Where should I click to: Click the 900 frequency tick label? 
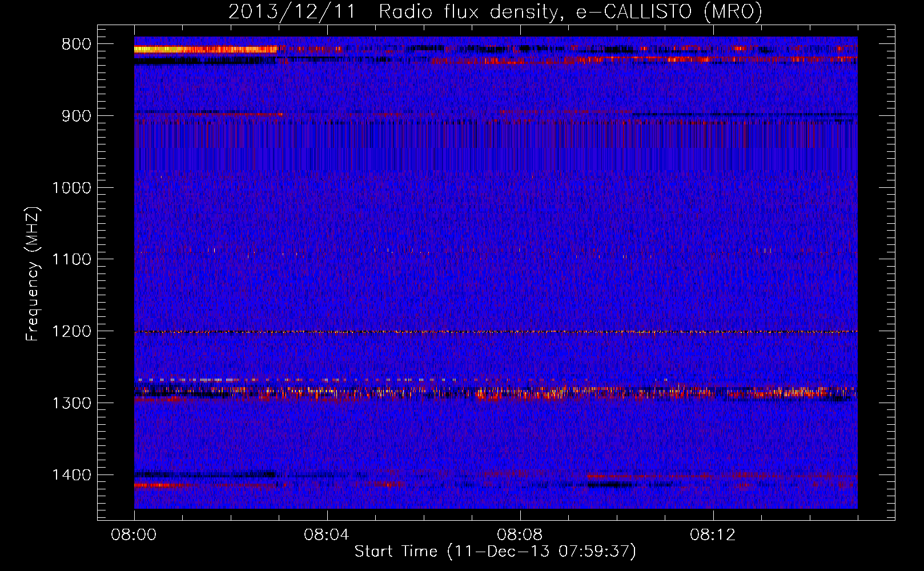[76, 116]
